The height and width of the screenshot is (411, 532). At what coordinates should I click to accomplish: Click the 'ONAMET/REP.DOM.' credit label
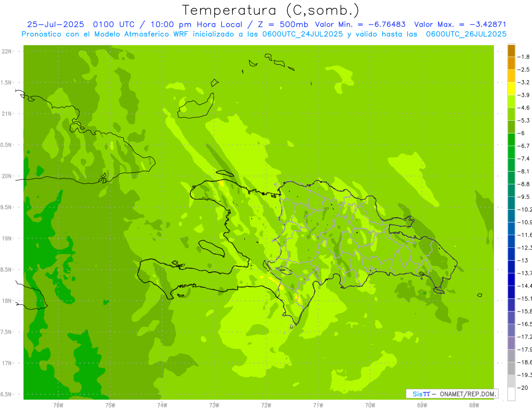[467, 394]
